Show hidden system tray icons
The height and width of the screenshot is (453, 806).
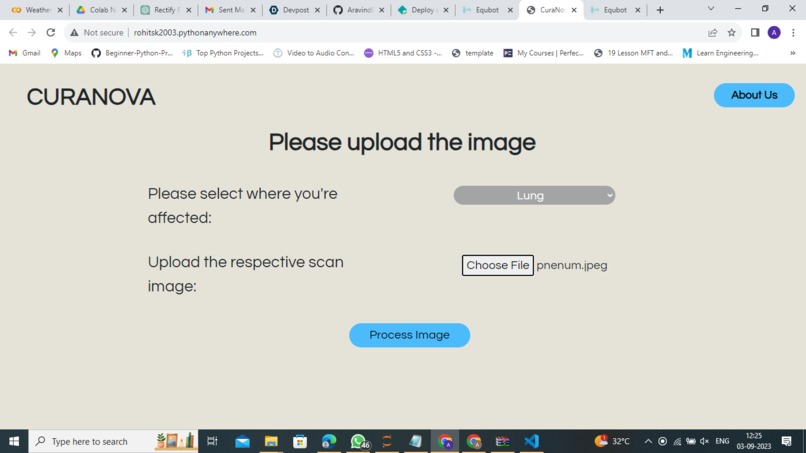648,441
